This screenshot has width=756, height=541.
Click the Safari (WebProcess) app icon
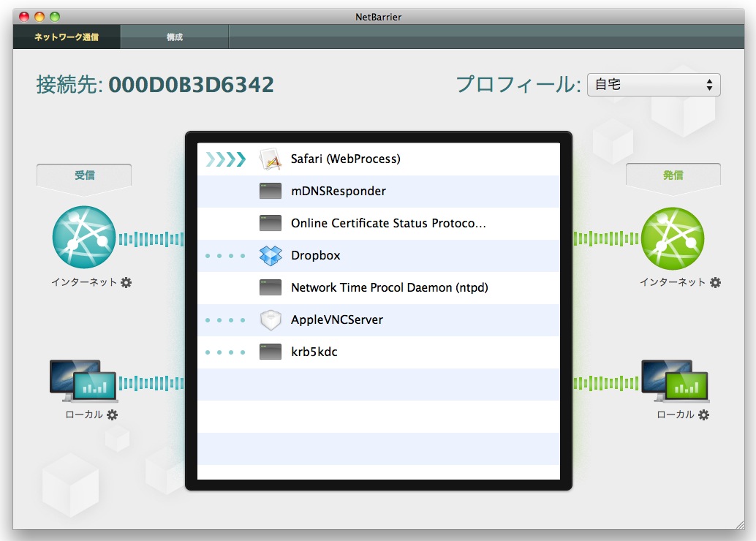click(270, 159)
